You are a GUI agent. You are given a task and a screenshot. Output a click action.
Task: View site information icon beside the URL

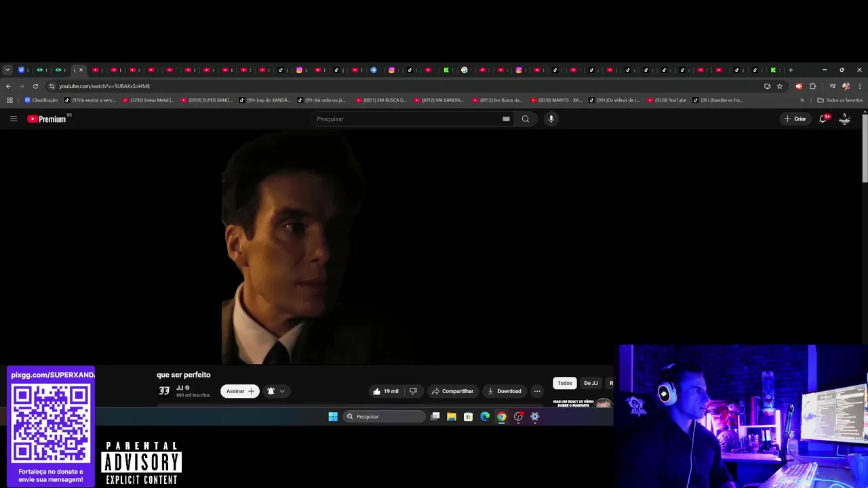52,86
